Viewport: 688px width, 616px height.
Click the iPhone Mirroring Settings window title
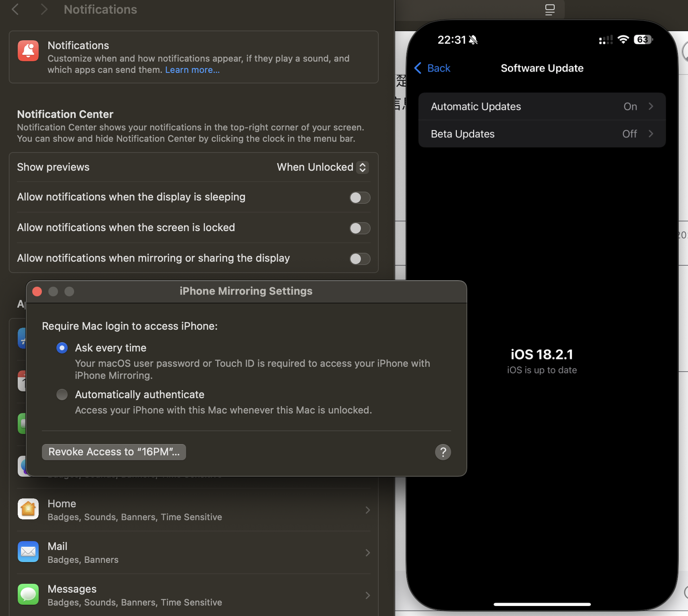pyautogui.click(x=246, y=291)
